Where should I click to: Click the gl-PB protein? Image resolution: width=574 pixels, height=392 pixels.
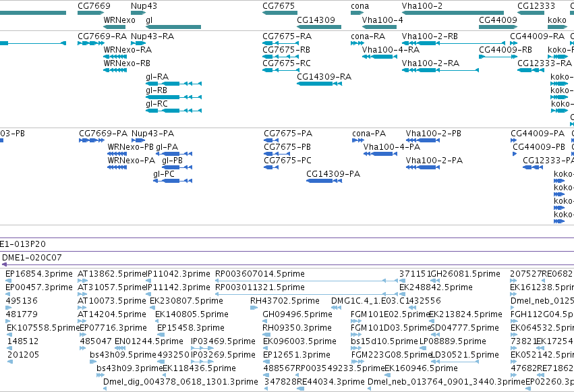coord(177,167)
